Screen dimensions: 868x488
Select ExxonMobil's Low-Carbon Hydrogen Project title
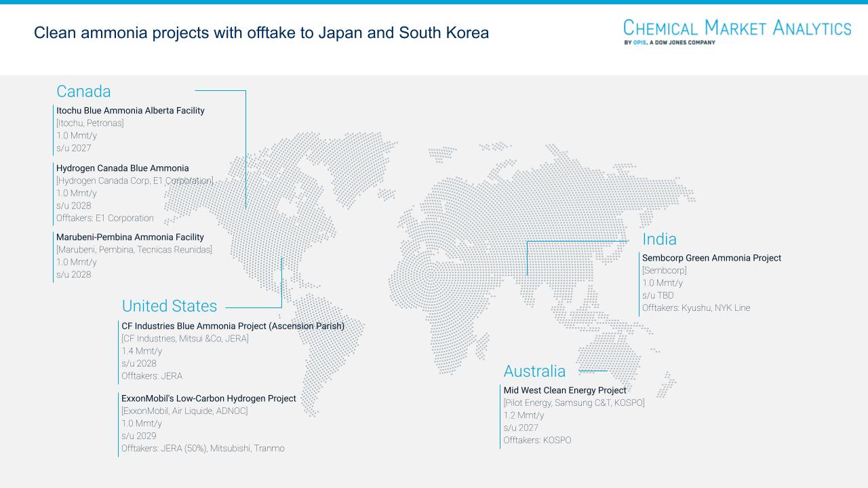point(209,398)
